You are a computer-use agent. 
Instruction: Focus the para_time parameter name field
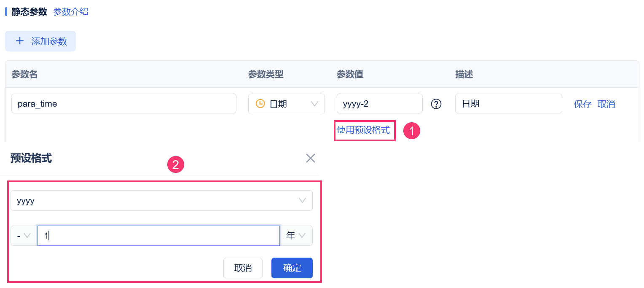[123, 104]
